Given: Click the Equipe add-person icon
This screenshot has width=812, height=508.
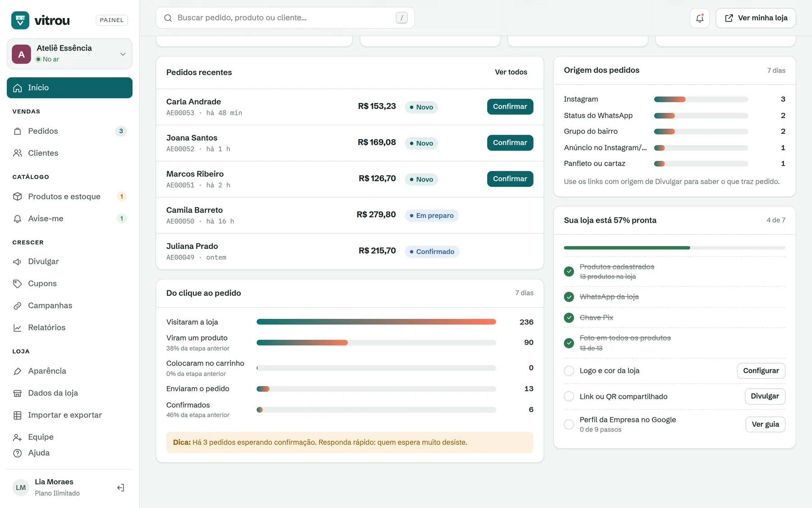Looking at the screenshot, I should click(18, 437).
